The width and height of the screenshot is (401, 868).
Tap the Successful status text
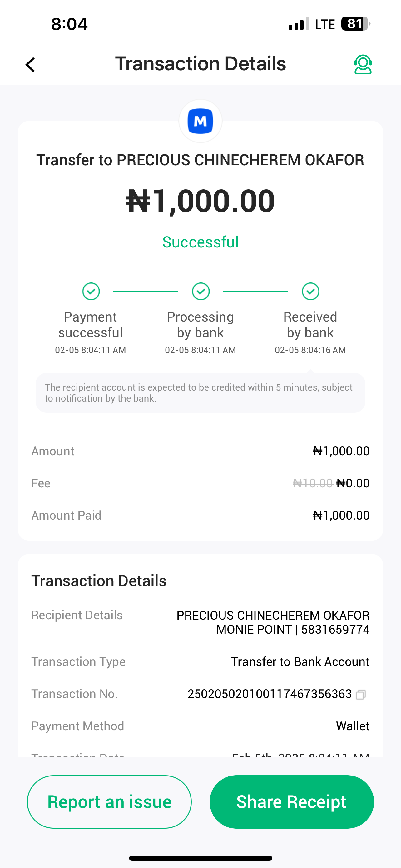point(201,242)
